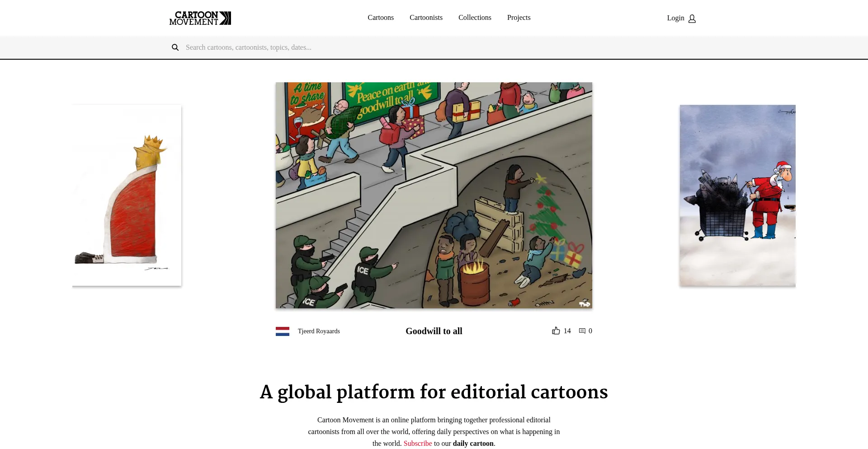This screenshot has height=449, width=868.
Task: Like the cartoon with the thumbs-up icon
Action: [556, 331]
